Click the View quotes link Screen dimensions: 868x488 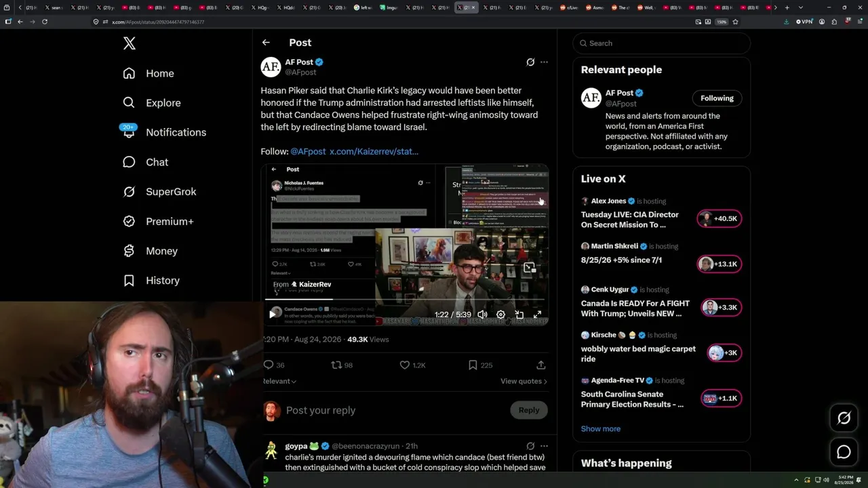[524, 381]
